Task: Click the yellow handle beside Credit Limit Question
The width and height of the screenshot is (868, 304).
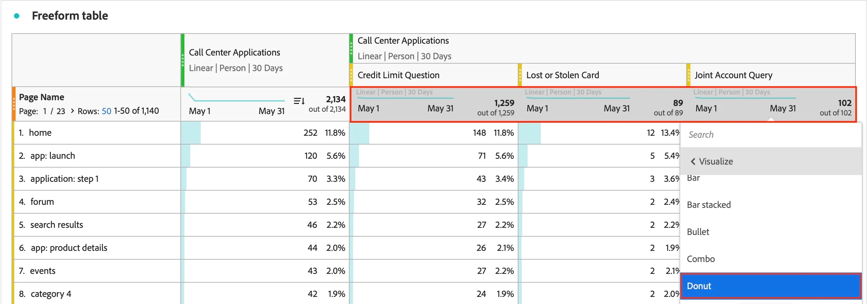Action: pyautogui.click(x=351, y=75)
